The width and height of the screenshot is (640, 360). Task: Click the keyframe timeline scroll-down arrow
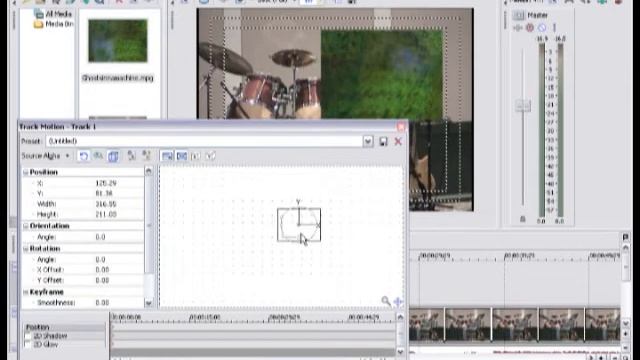(400, 352)
